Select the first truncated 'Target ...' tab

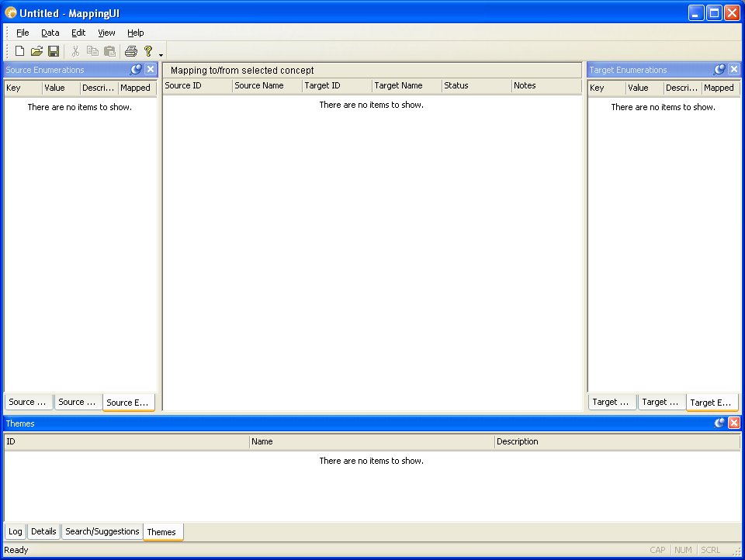click(611, 402)
